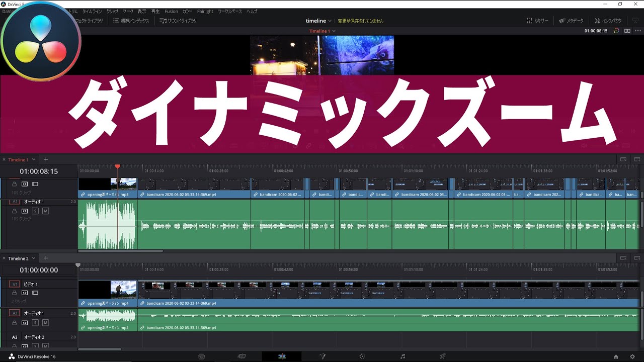Toggle dual viewer mode icon
Screen dimensions: 644x362
tap(627, 31)
